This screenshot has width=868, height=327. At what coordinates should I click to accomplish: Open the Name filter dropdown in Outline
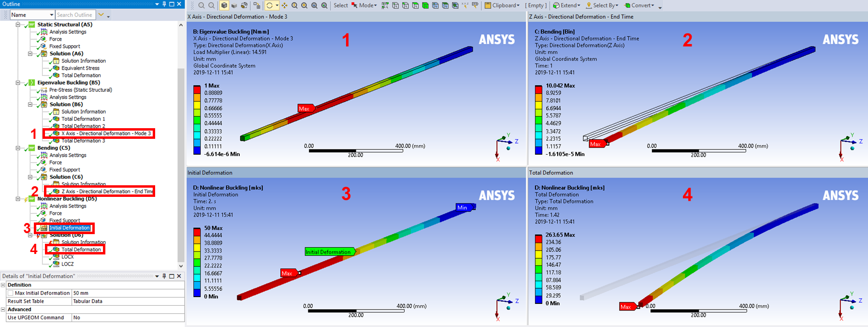(x=51, y=15)
